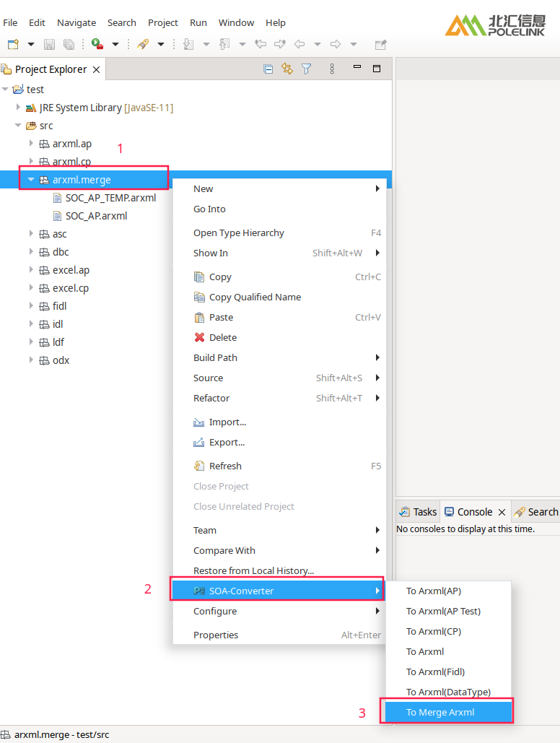Open Project Explorer View Menu dots
Image resolution: width=560 pixels, height=743 pixels.
pyautogui.click(x=332, y=69)
